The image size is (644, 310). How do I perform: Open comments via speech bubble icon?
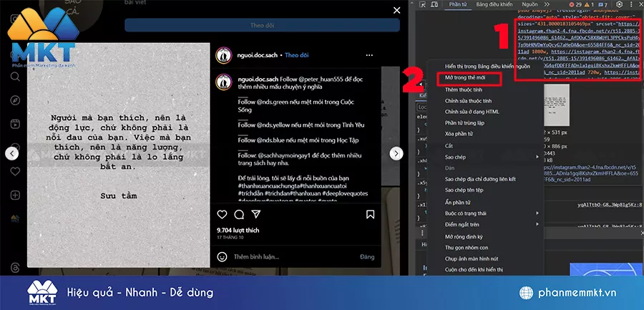pyautogui.click(x=239, y=214)
